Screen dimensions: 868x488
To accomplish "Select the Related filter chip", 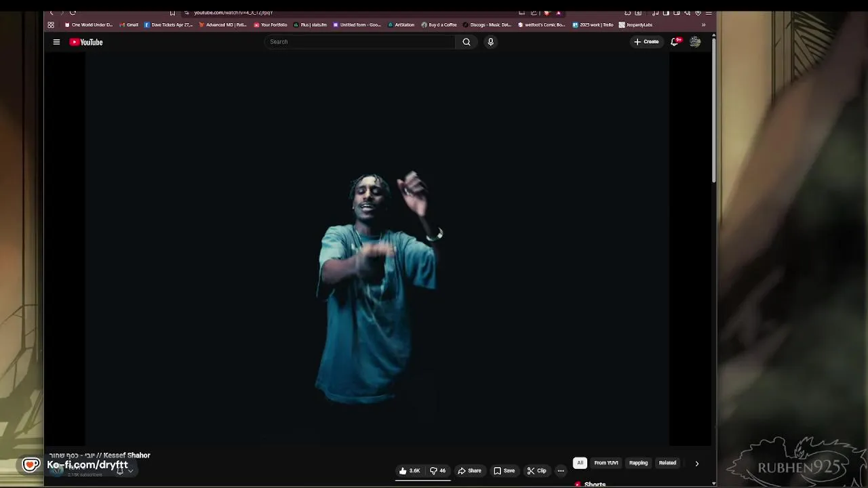I will (x=667, y=463).
